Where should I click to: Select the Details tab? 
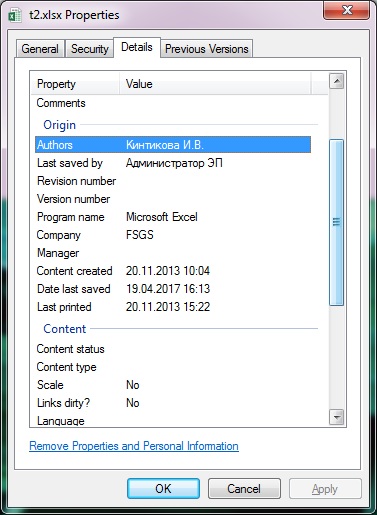pyautogui.click(x=137, y=47)
